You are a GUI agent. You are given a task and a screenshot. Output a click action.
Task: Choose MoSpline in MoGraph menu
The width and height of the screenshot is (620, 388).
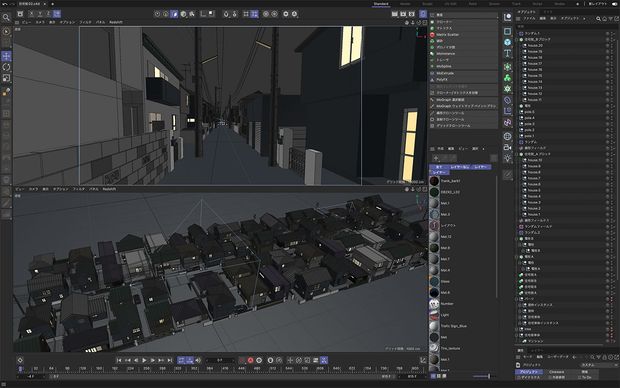click(463, 66)
